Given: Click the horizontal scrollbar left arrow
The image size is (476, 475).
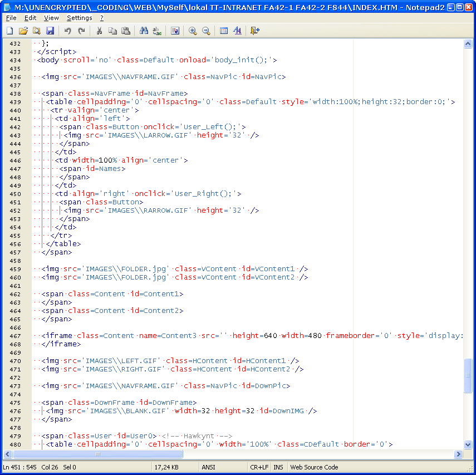Looking at the screenshot, I should coord(8,454).
